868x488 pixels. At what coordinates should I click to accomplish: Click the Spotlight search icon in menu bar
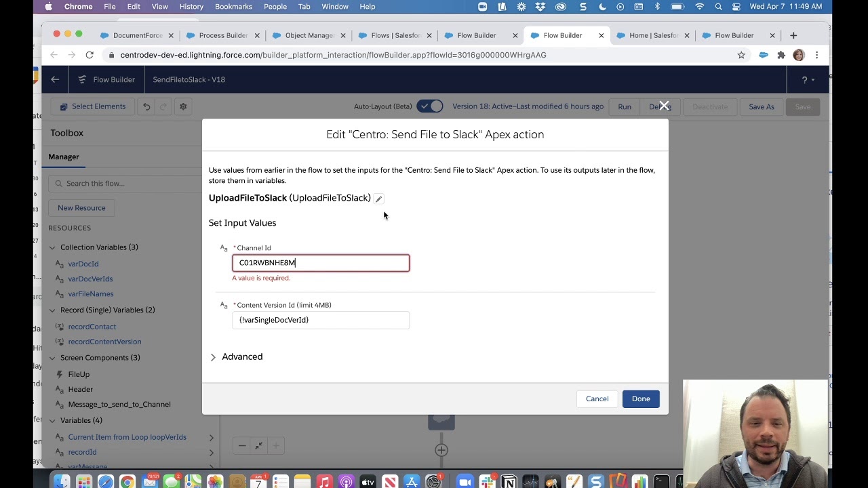pyautogui.click(x=718, y=7)
